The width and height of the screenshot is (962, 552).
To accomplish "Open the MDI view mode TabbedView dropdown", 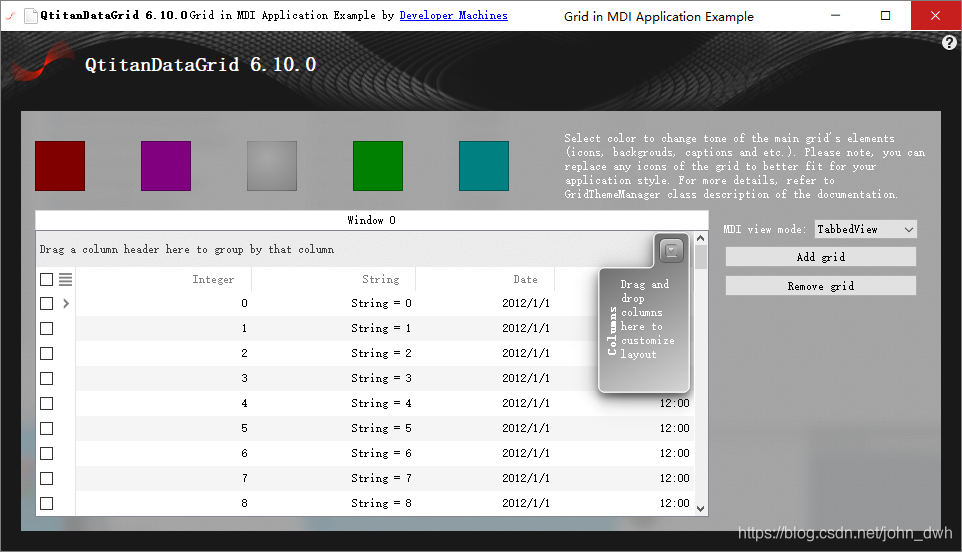I will (865, 229).
